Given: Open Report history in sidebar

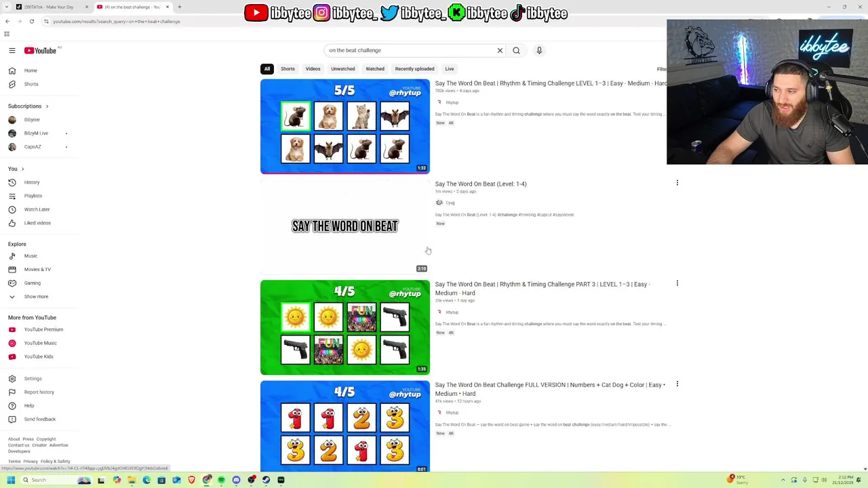Looking at the screenshot, I should [39, 392].
